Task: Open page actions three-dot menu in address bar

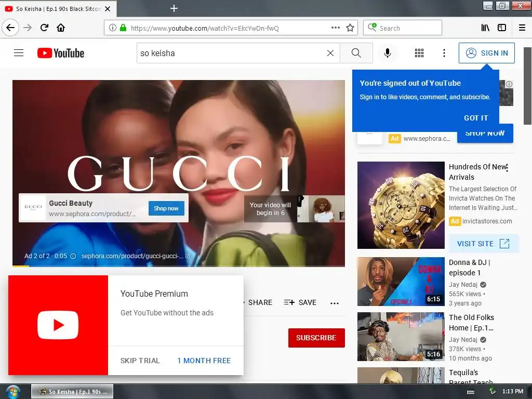Action: pos(335,28)
